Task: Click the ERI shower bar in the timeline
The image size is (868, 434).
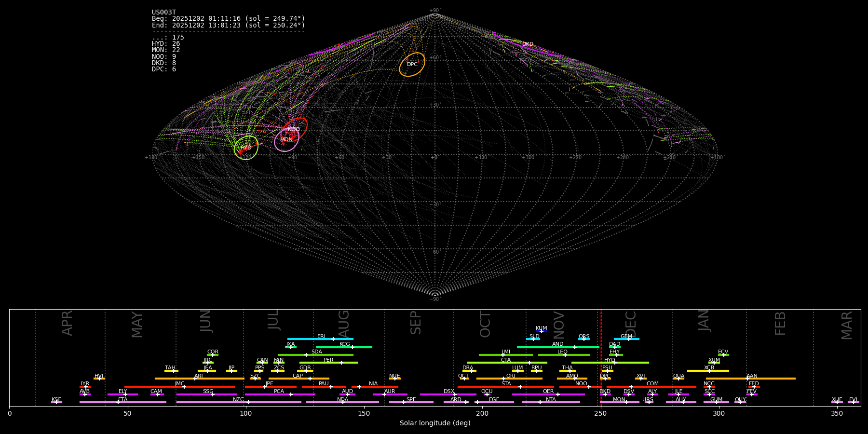Action: [x=320, y=339]
